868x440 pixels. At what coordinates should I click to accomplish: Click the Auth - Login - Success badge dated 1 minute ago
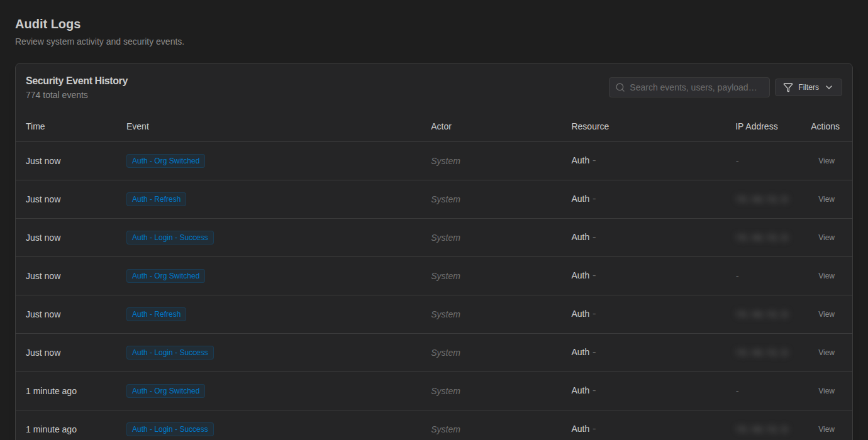coord(170,429)
